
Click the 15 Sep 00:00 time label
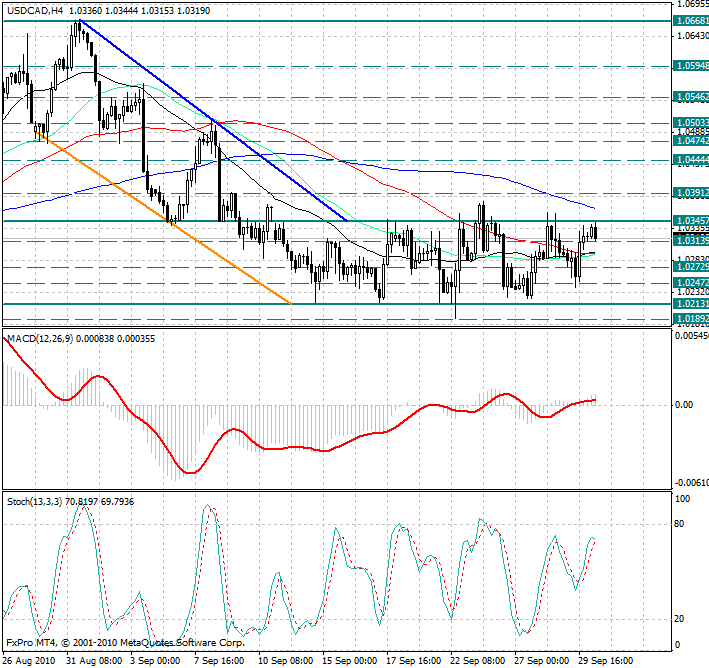coord(350,661)
